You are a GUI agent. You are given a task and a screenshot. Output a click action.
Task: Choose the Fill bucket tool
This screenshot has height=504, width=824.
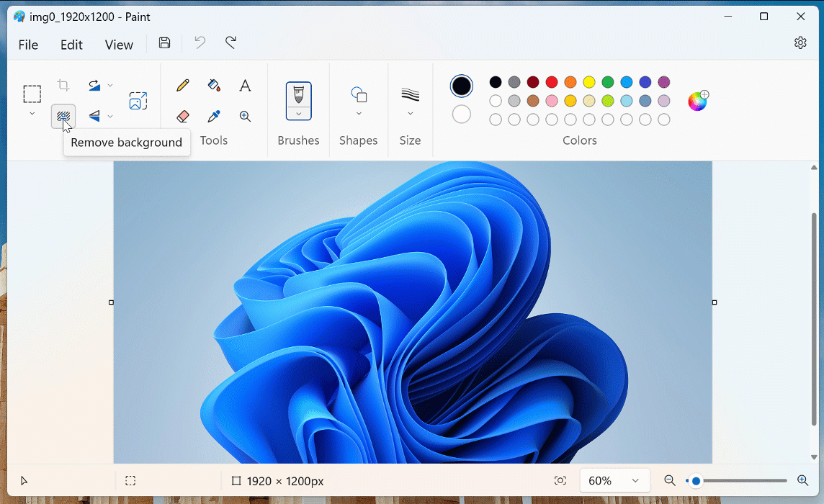pyautogui.click(x=214, y=86)
